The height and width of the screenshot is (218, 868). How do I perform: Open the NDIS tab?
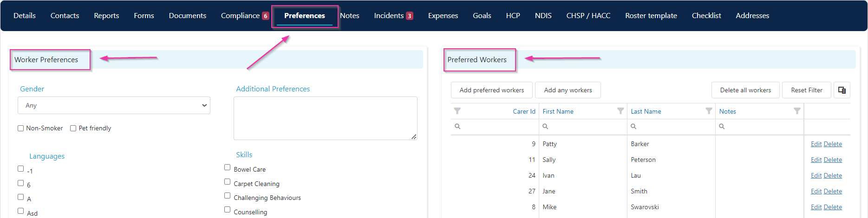(x=543, y=16)
